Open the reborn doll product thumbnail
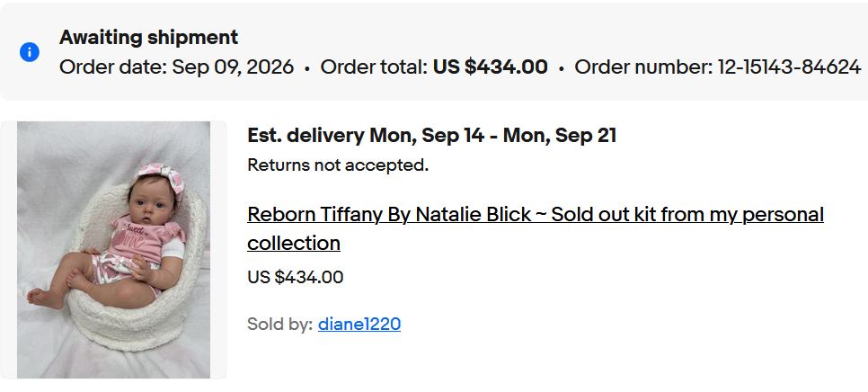The image size is (868, 392). [x=113, y=250]
